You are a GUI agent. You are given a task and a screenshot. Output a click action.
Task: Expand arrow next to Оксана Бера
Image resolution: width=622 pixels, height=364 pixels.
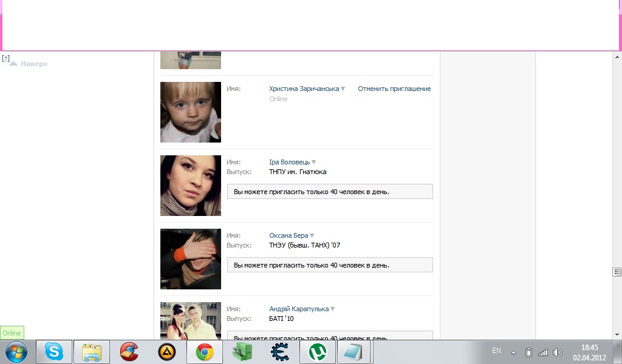(x=312, y=235)
